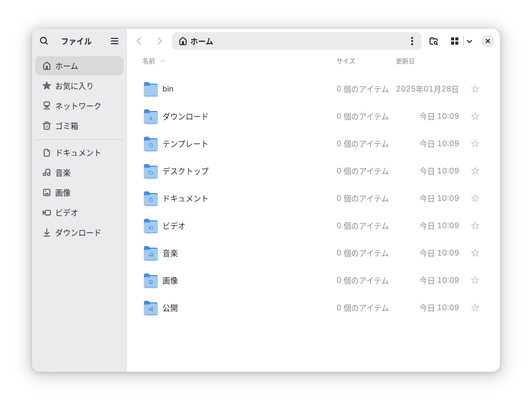Navigate back with the left arrow
This screenshot has width=532, height=407.
tap(139, 40)
